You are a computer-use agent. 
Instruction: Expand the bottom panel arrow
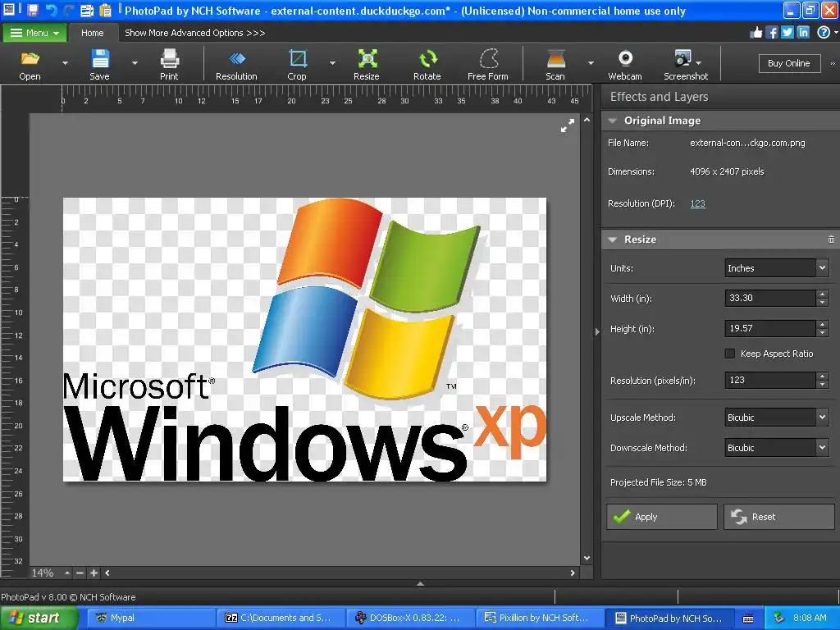[x=421, y=583]
